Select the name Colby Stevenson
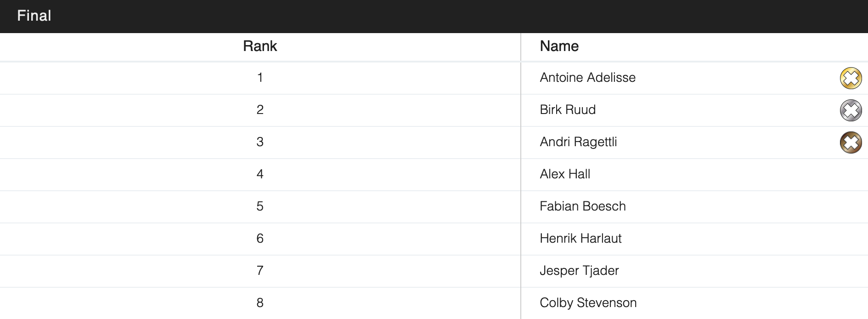Screen dimensions: 868x319 tap(588, 303)
